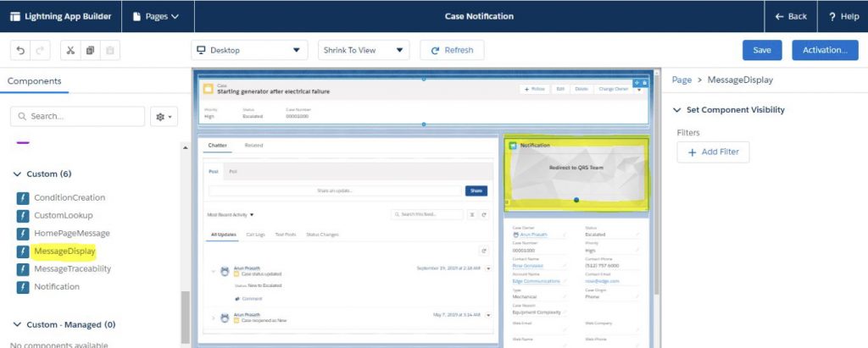This screenshot has height=348, width=868.
Task: Open the Pages menu
Action: (x=157, y=17)
